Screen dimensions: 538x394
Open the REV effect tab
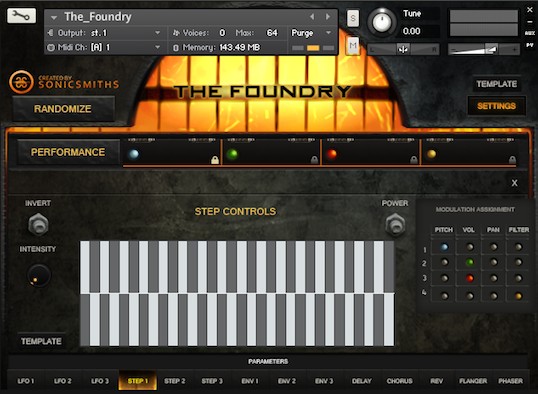point(436,381)
